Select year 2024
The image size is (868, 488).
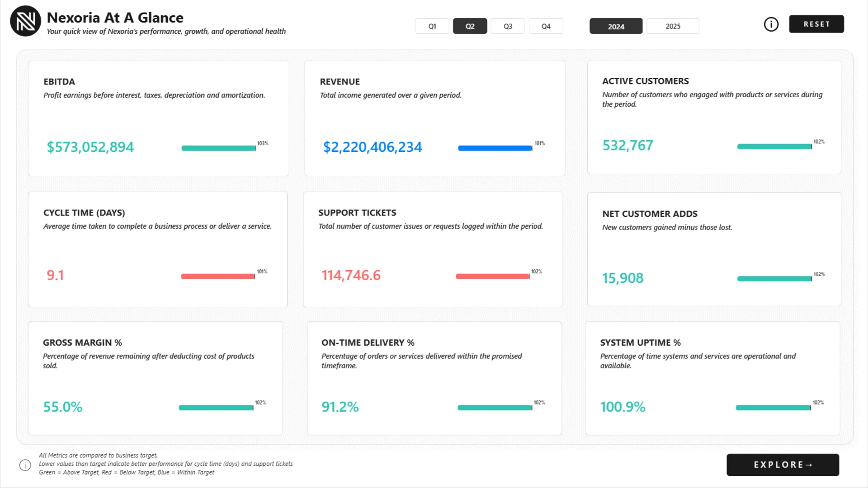pos(616,26)
